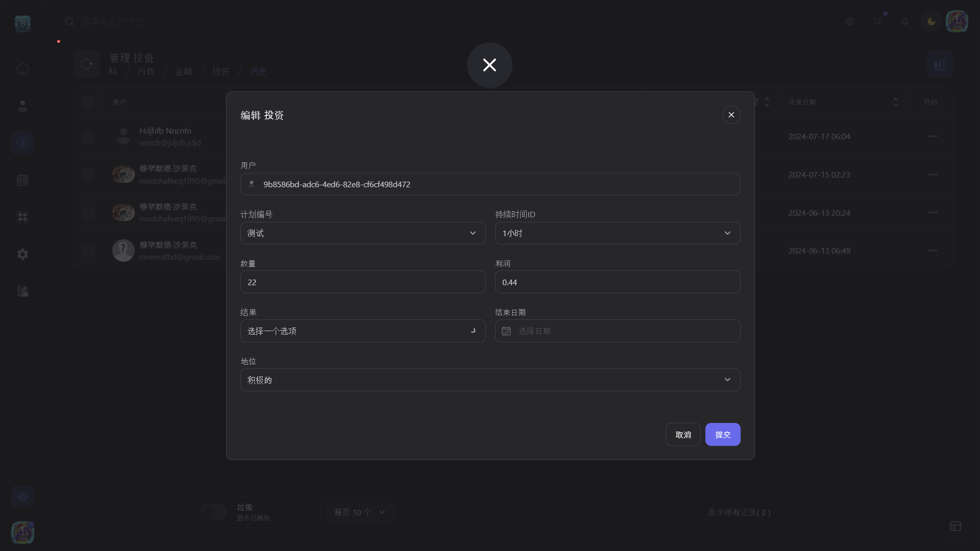The width and height of the screenshot is (980, 551).
Task: Click calendar icon in 结束日期 field
Action: tap(506, 331)
